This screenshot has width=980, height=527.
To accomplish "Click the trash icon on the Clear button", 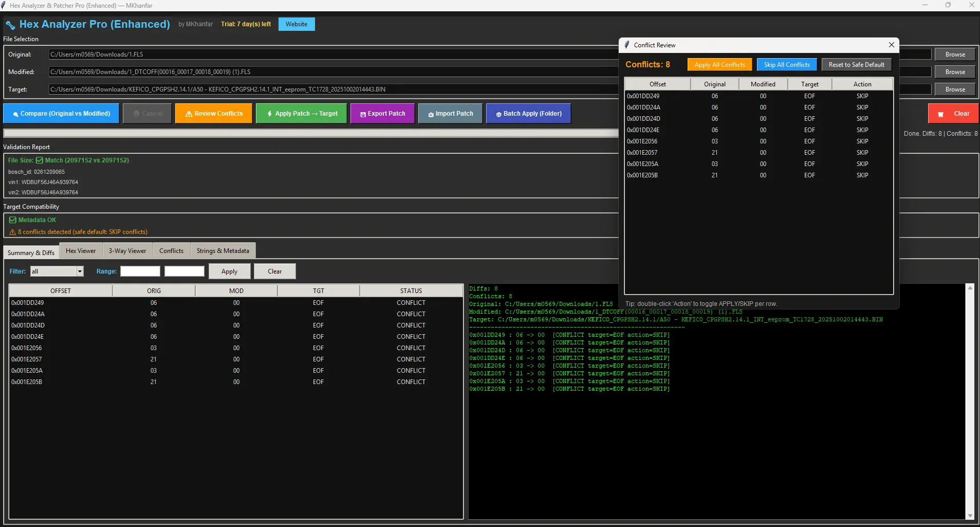I will [x=940, y=113].
